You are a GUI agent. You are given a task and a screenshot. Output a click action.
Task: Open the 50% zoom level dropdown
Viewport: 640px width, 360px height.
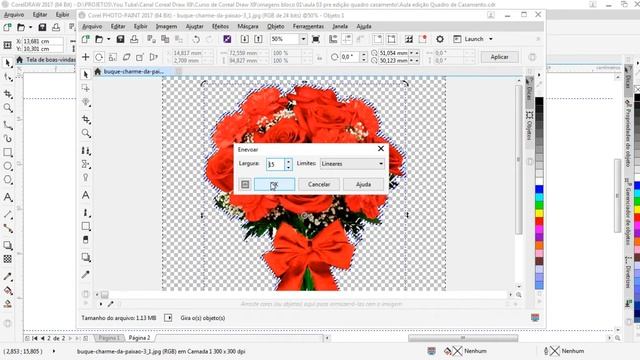pyautogui.click(x=303, y=39)
